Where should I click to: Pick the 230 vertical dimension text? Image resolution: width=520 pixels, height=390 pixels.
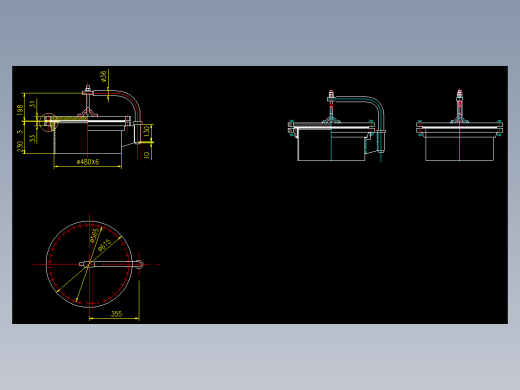[x=20, y=147]
